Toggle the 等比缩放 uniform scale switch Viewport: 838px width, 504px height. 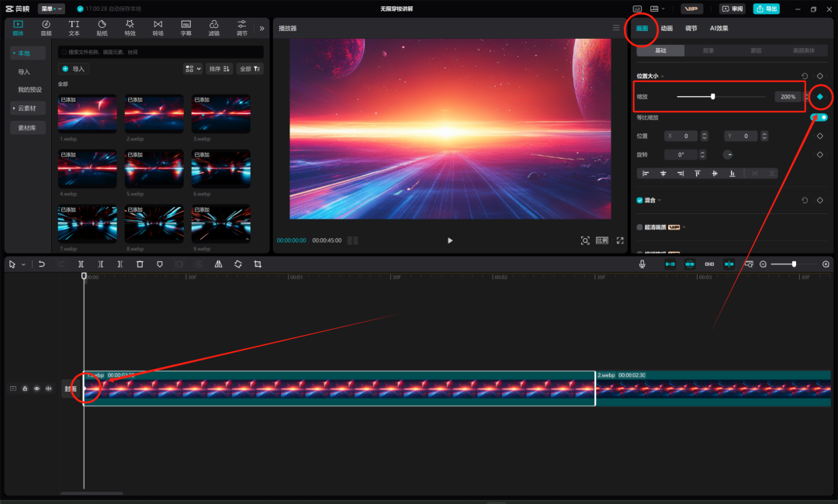(x=819, y=118)
